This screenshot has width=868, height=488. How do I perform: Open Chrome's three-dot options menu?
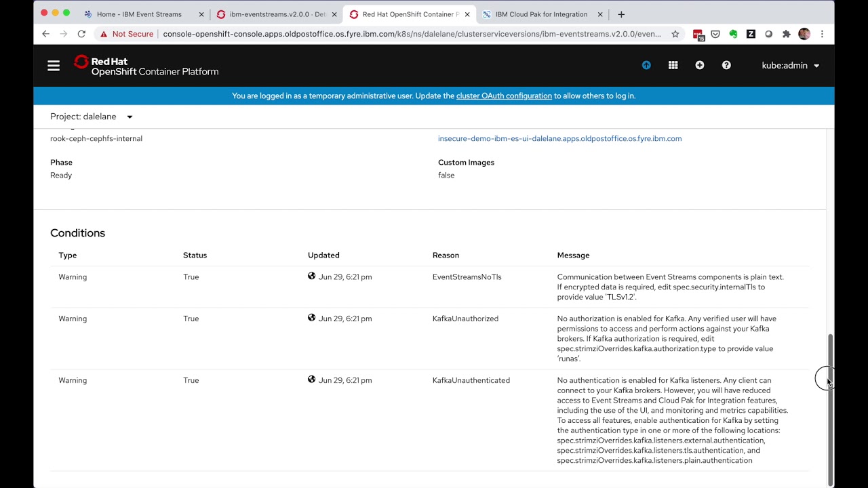point(822,34)
